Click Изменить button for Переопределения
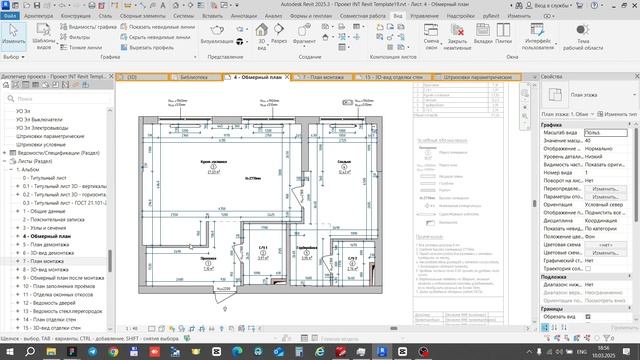This screenshot has width=640, height=360. click(606, 189)
